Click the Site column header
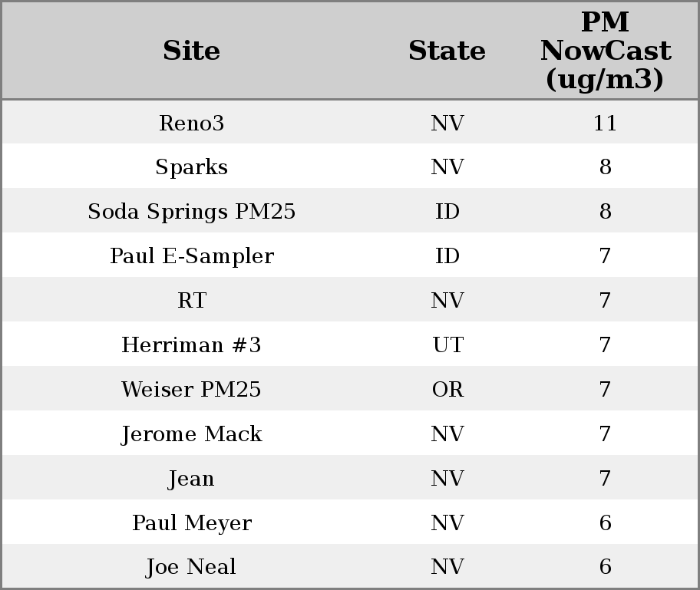This screenshot has width=700, height=590. (192, 51)
